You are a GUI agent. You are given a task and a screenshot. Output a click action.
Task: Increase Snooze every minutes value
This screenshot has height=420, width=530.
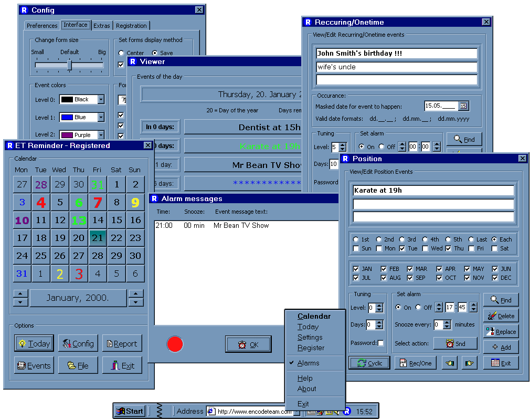(x=447, y=322)
